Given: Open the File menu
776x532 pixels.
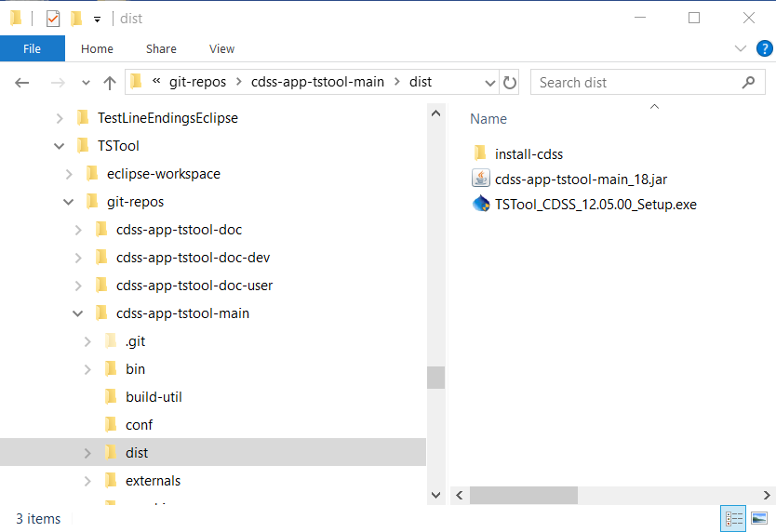Looking at the screenshot, I should pyautogui.click(x=32, y=48).
